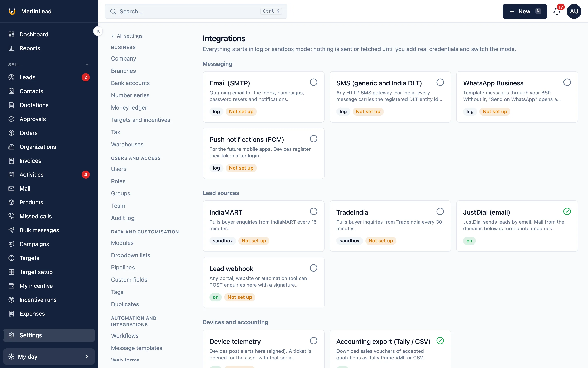Toggle the TradeIndia status circle
Screen dimensions: 588x368
440,212
